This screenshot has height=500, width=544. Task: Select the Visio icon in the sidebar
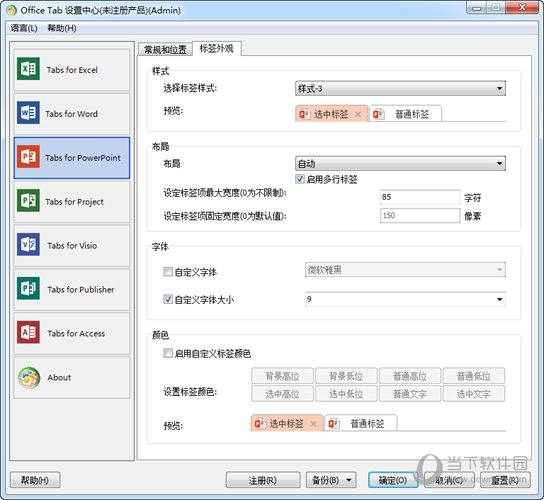[x=28, y=244]
